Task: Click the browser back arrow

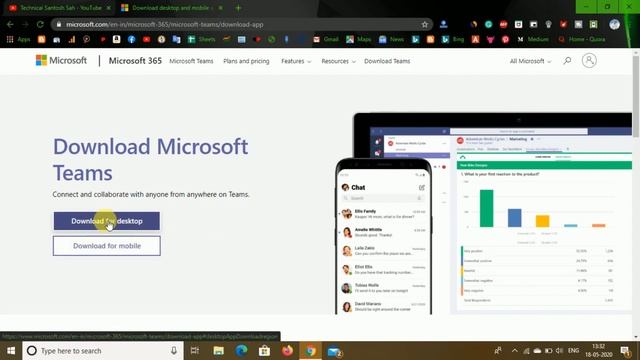Action: 10,24
